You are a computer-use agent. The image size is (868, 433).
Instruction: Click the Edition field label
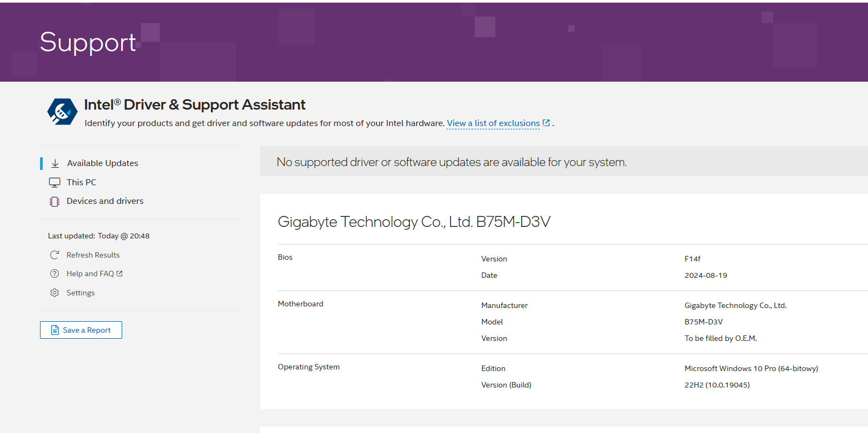point(493,368)
